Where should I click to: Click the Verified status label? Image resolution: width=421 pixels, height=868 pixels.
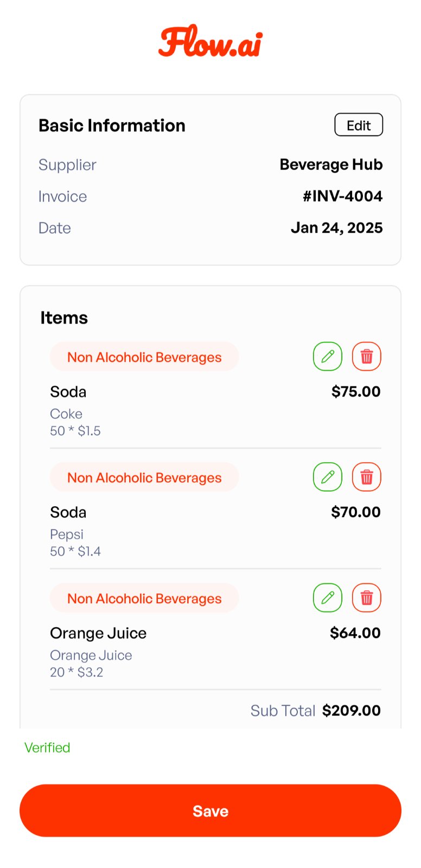coord(47,748)
